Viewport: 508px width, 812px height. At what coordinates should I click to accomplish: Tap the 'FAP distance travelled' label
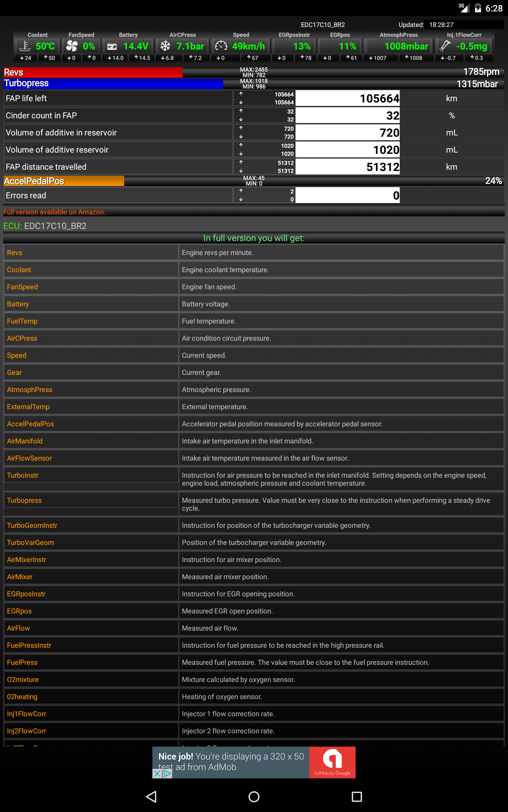click(46, 167)
